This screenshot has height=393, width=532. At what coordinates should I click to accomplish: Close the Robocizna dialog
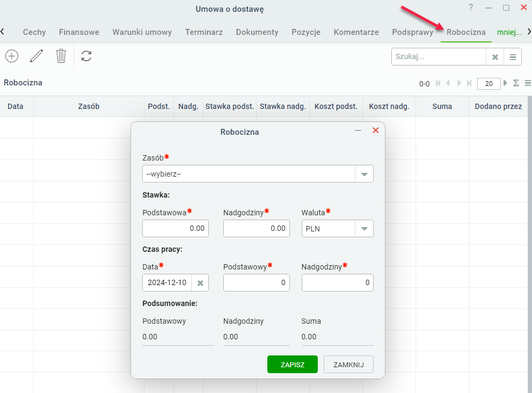[375, 130]
